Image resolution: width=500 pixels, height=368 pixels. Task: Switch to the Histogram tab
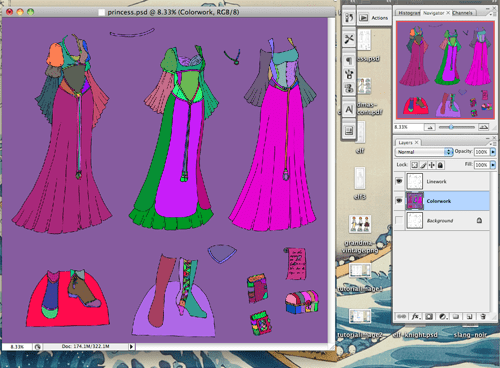point(409,13)
